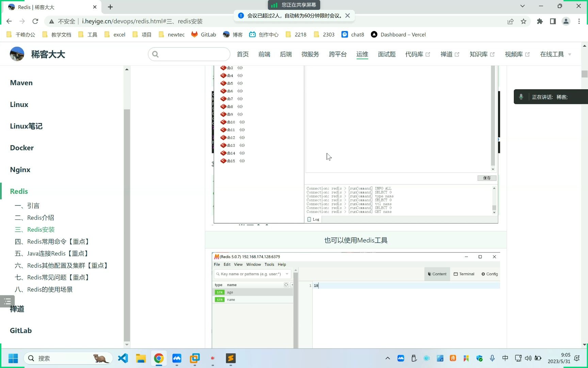This screenshot has height=368, width=588.
Task: Expand Medis key pattern dropdown chevron
Action: tap(287, 274)
